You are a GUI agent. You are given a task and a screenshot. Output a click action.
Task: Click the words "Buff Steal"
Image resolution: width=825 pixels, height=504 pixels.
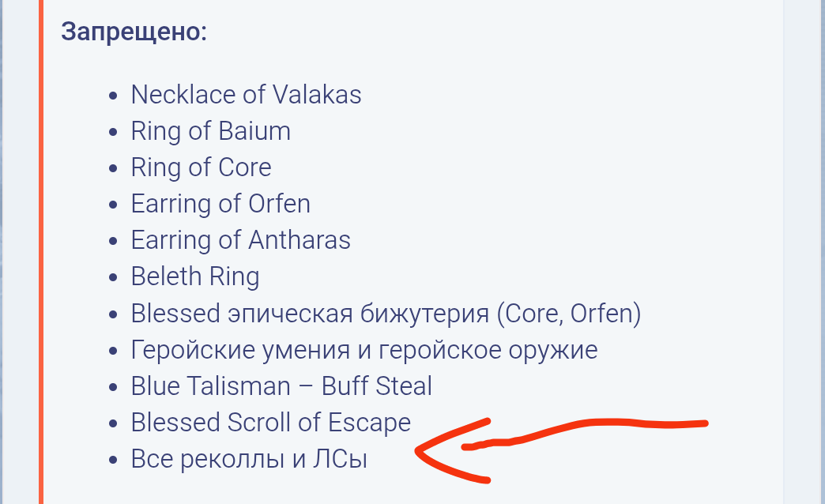tap(378, 386)
